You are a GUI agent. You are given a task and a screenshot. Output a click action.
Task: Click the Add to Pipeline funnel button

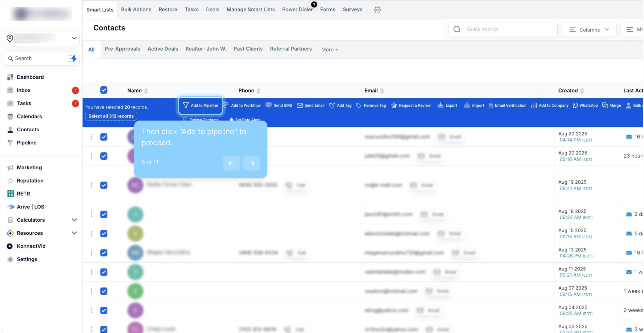200,105
